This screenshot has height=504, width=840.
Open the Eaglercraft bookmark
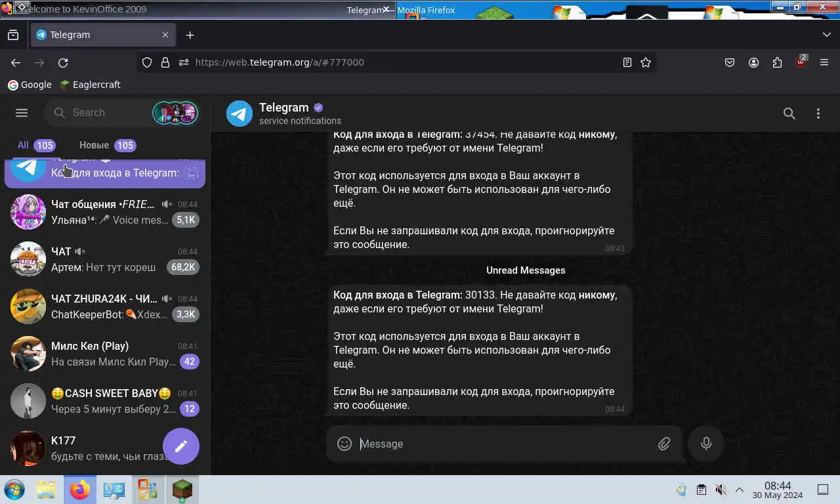point(90,85)
